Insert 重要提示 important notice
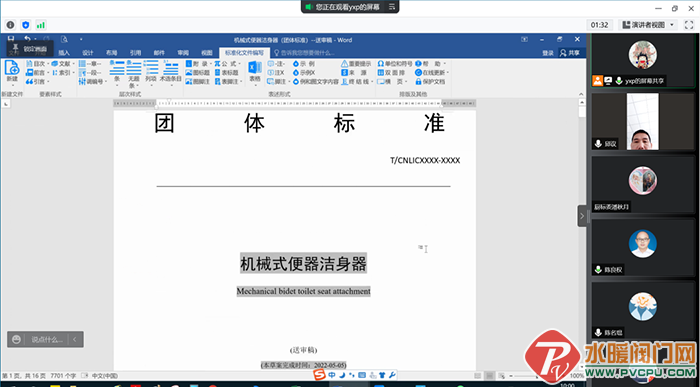The image size is (700, 387). pos(356,64)
